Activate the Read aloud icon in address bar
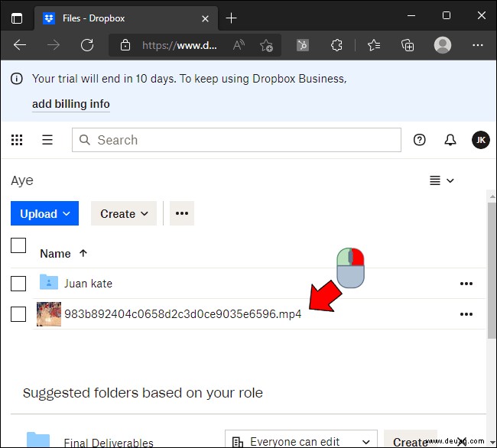Screen dimensions: 497x448 239,45
